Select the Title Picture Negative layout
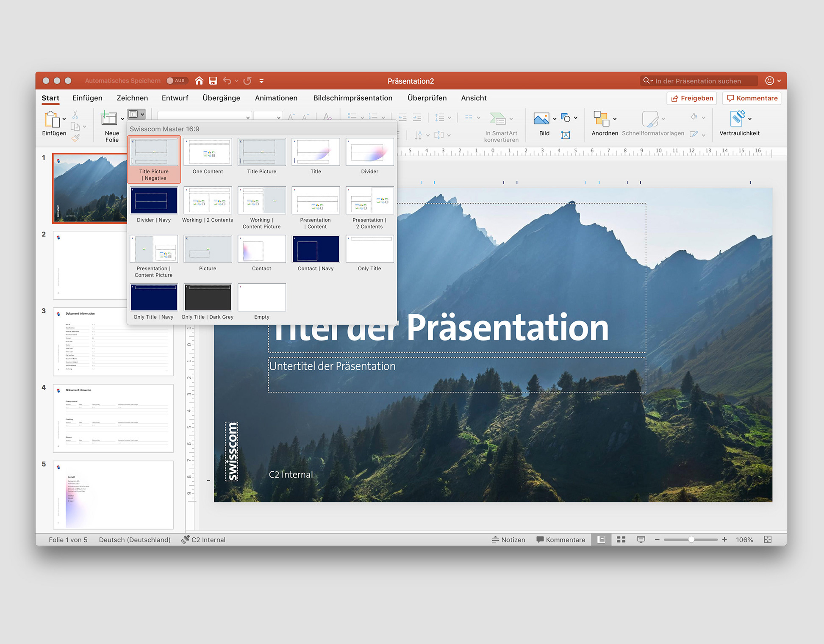This screenshot has width=824, height=644. [x=154, y=160]
